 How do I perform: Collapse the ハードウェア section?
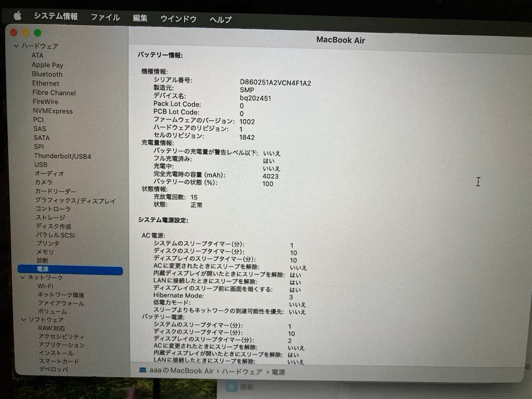click(16, 46)
